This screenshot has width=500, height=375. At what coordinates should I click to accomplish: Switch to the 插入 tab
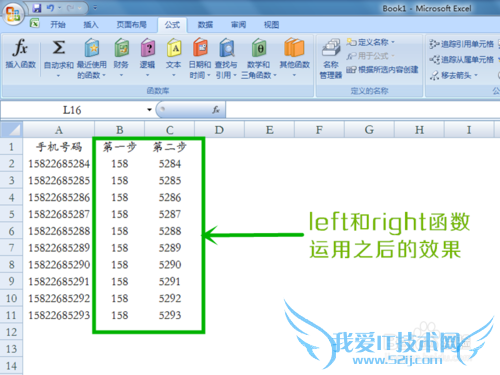(91, 25)
